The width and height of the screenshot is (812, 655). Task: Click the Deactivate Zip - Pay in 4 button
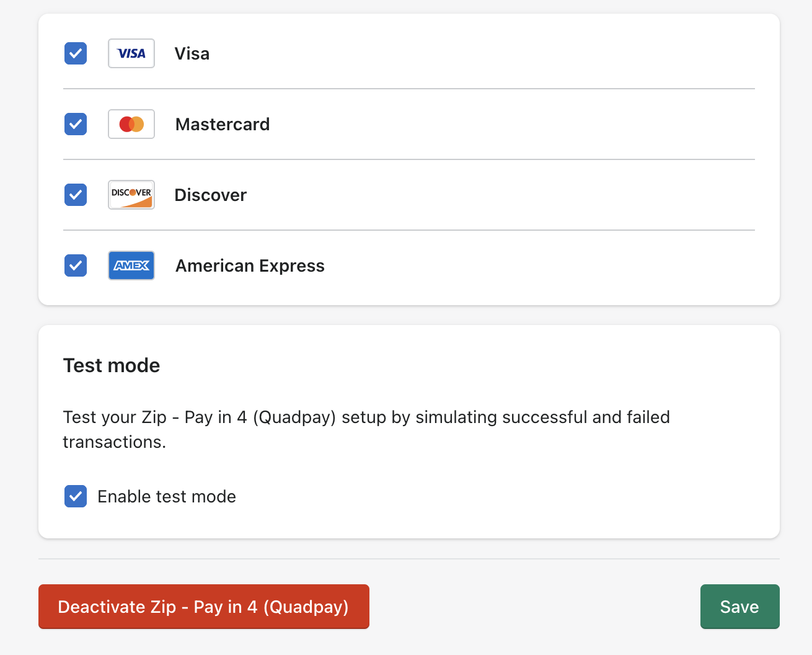pos(204,607)
